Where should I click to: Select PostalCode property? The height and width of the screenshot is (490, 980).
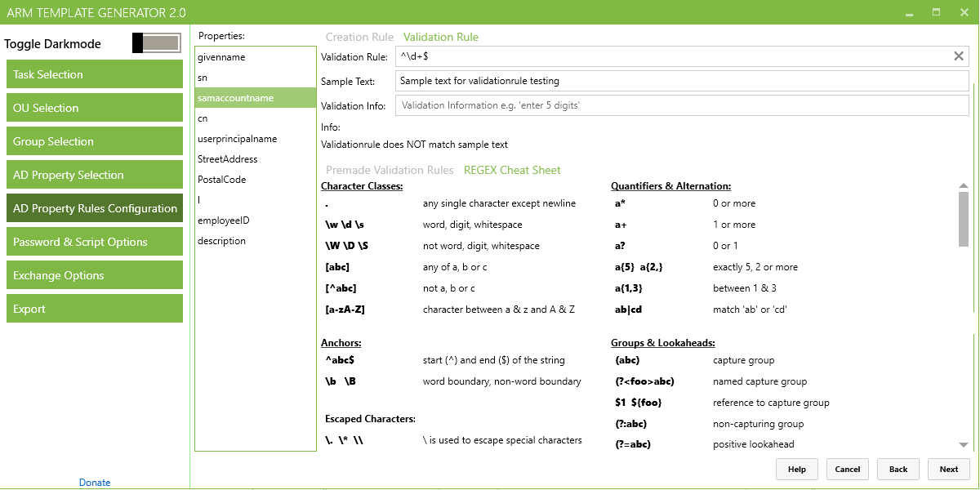[x=256, y=180]
